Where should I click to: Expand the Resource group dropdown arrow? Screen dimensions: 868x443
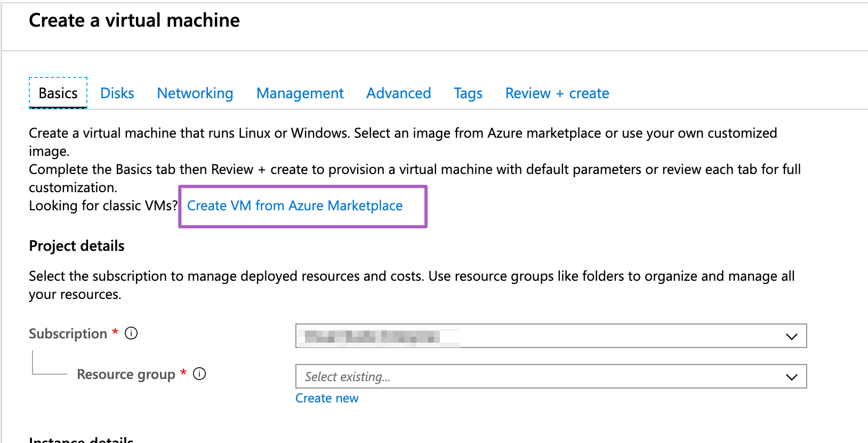click(791, 377)
